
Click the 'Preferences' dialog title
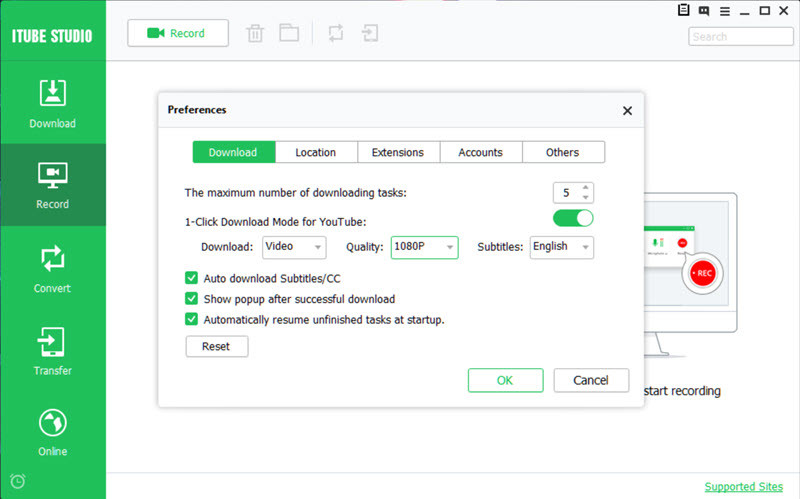pos(197,110)
